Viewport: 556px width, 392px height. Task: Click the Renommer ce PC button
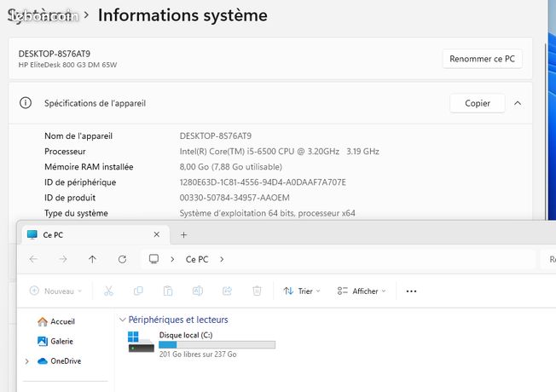click(x=483, y=59)
